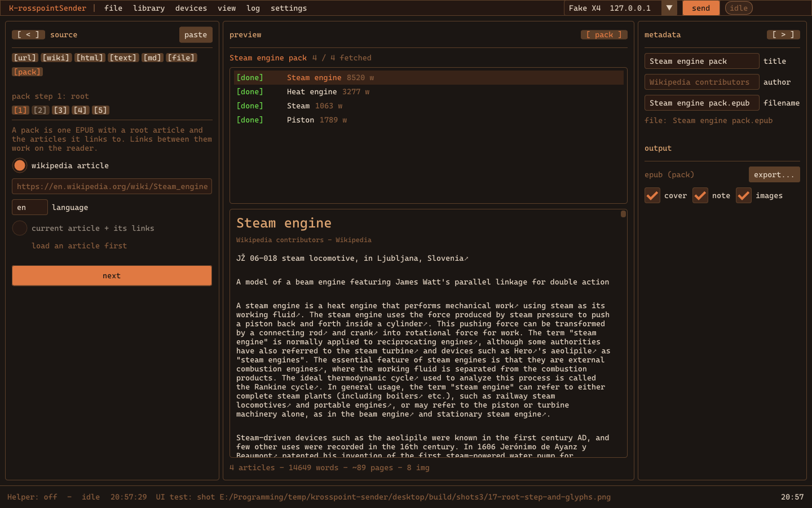
Task: Open the log menu
Action: pos(253,8)
